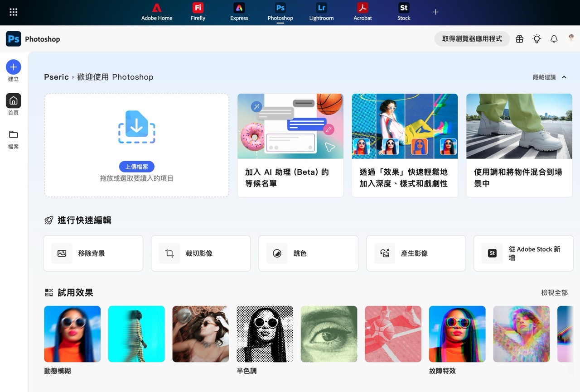Image resolution: width=580 pixels, height=392 pixels.
Task: Click the 從 Adobe Stock 新增 icon
Action: [492, 253]
